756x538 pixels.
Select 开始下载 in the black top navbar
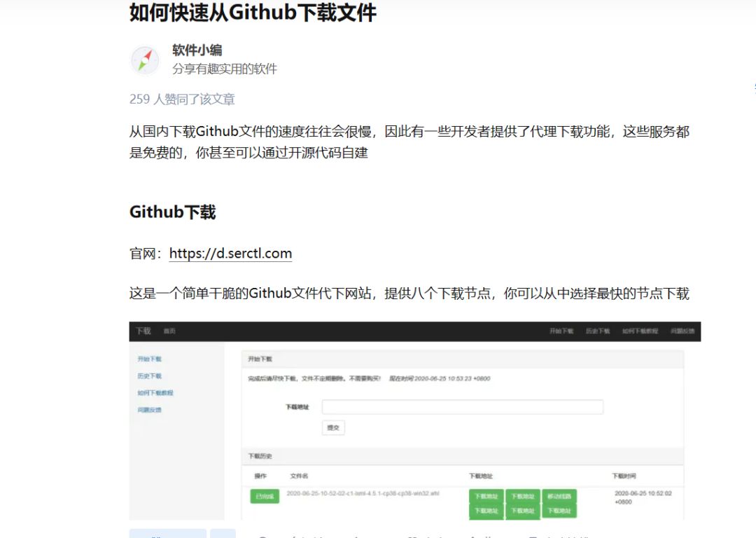pos(561,331)
